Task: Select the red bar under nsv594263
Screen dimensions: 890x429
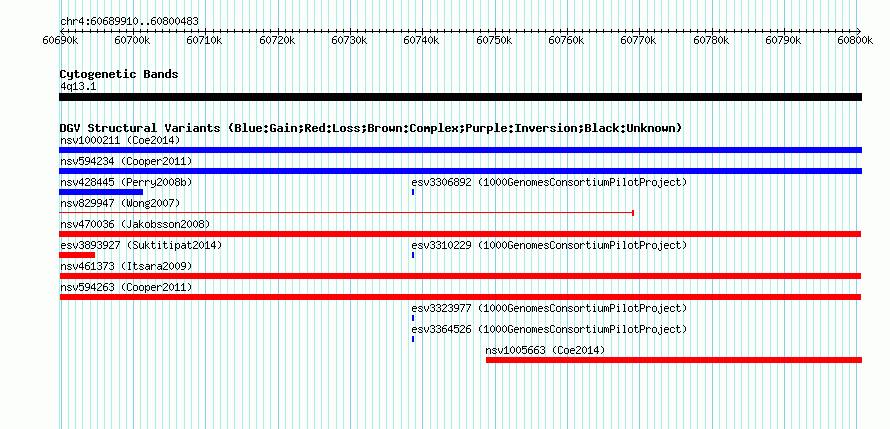Action: click(x=460, y=297)
